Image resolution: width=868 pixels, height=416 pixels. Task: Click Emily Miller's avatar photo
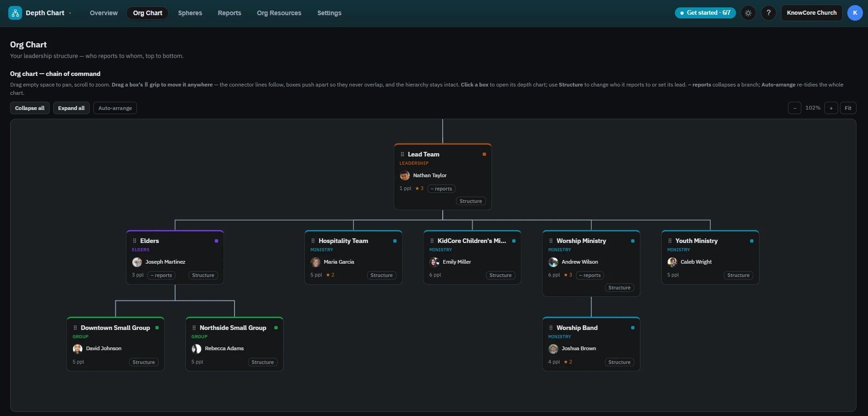[434, 262]
